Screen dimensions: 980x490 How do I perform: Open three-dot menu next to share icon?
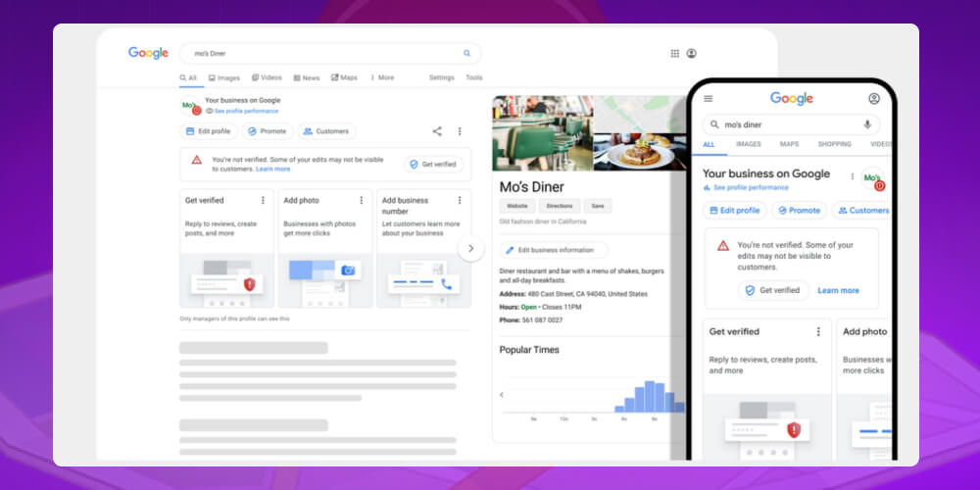pos(460,131)
